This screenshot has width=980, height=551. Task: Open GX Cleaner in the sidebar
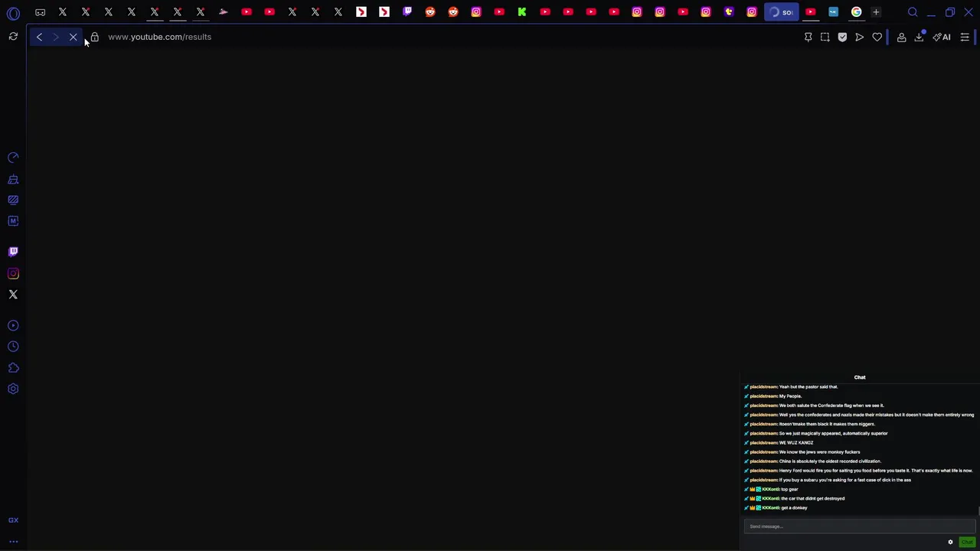tap(13, 179)
